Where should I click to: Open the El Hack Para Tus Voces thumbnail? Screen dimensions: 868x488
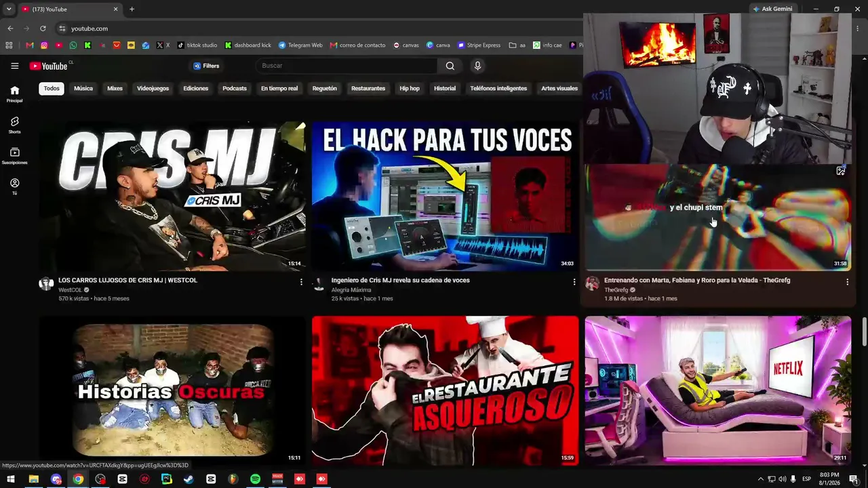tap(445, 197)
